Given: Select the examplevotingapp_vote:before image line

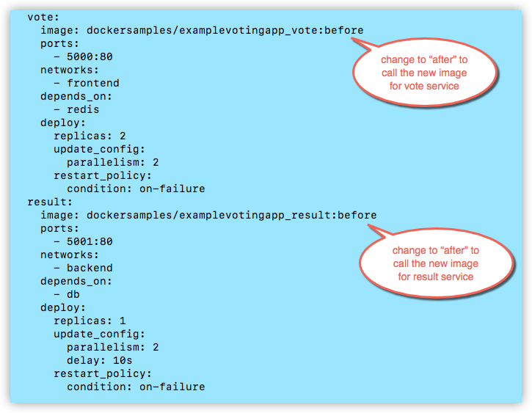Looking at the screenshot, I should pyautogui.click(x=202, y=30).
